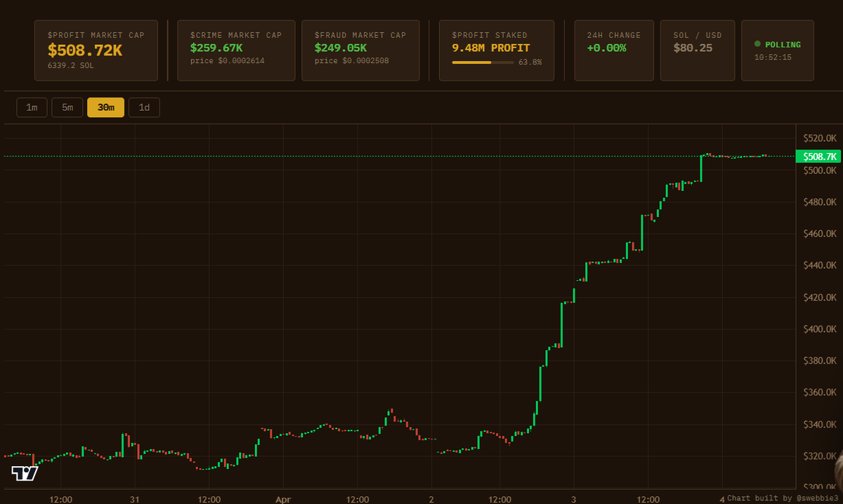Open the $CRIME MARKET CAP card
The image size is (843, 504).
[x=236, y=51]
